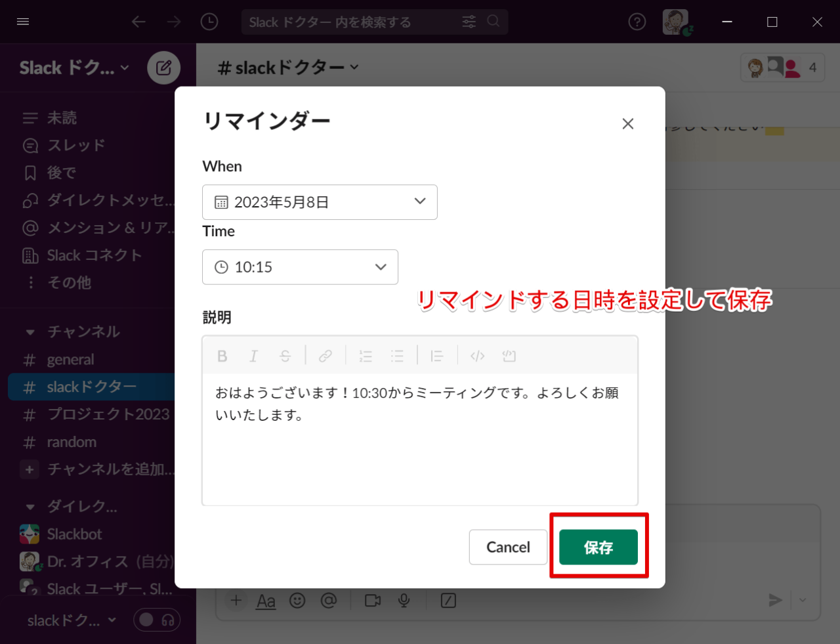The width and height of the screenshot is (840, 644).
Task: Click the insert link icon
Action: (x=325, y=356)
